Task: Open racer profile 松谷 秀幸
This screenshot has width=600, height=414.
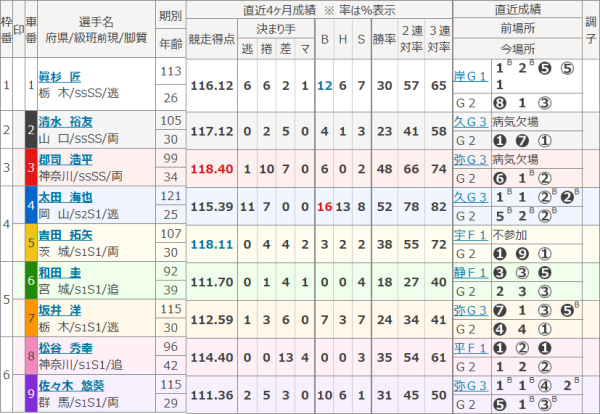Action: [x=65, y=348]
